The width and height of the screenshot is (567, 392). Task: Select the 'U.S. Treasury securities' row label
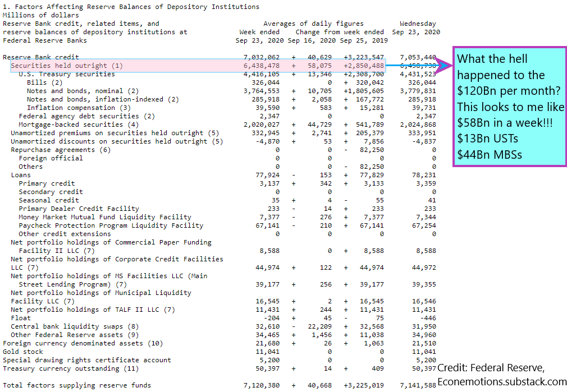point(67,74)
